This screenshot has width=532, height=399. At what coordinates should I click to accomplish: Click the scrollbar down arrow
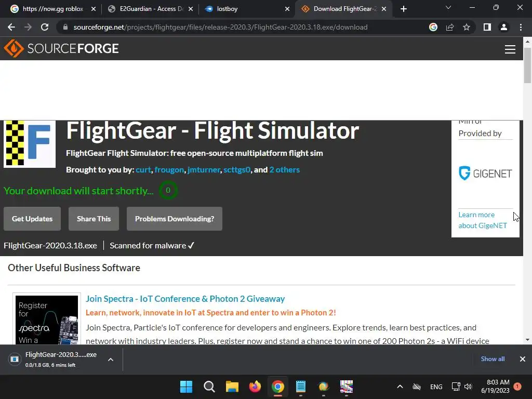coord(527,340)
